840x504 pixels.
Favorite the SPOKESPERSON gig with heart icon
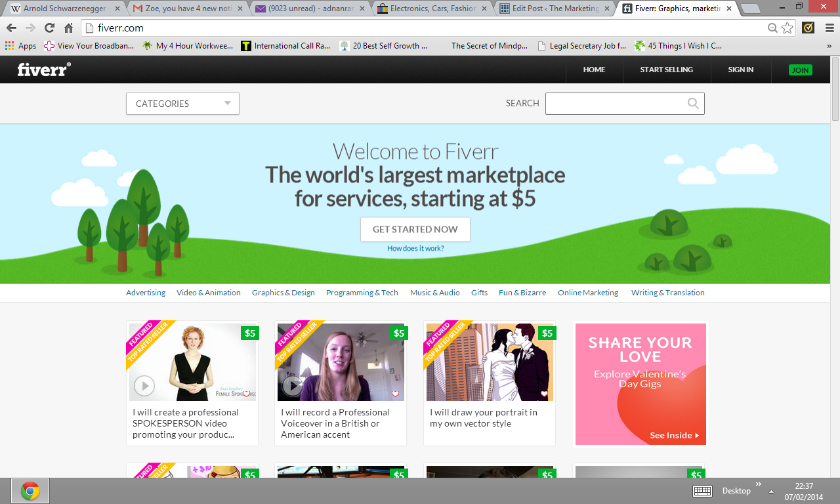(247, 394)
